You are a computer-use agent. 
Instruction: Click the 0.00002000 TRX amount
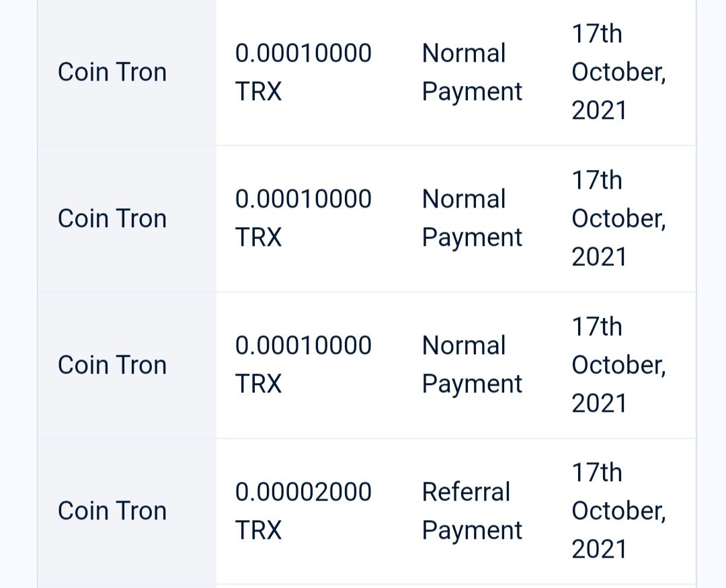[x=303, y=511]
